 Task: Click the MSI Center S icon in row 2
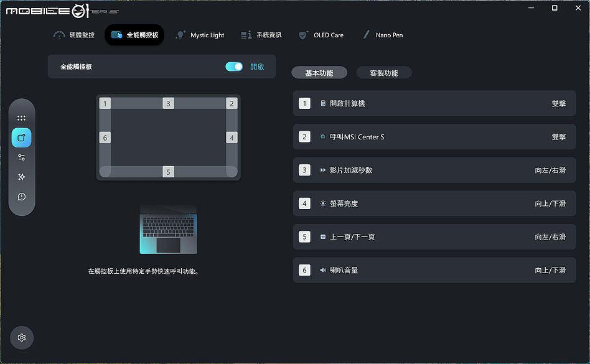(323, 137)
